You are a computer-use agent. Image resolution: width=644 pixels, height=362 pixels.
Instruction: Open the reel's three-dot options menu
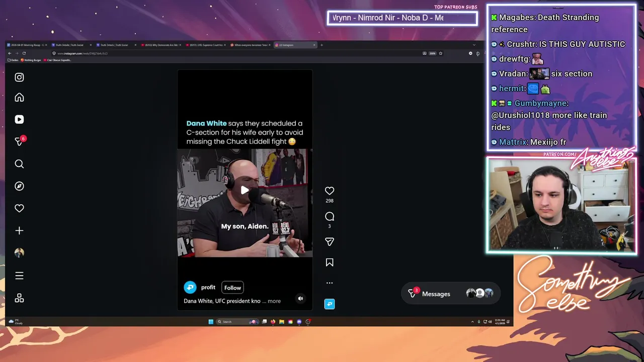(x=330, y=283)
